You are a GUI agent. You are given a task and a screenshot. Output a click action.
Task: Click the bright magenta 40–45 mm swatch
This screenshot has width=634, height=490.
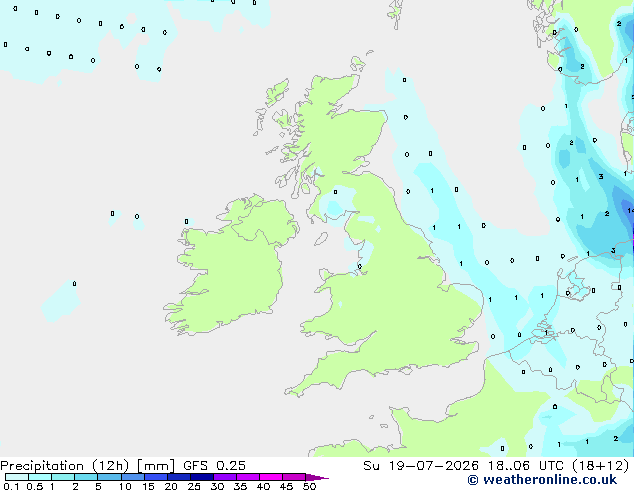pos(271,477)
